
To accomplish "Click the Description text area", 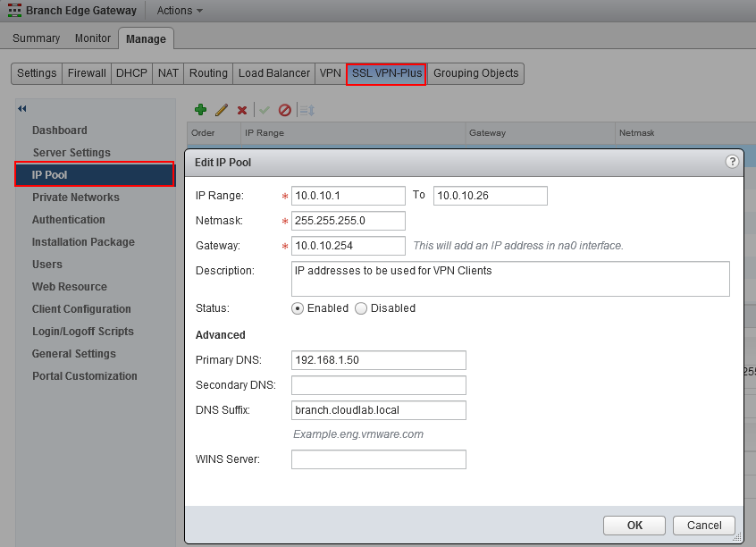I will coord(510,279).
